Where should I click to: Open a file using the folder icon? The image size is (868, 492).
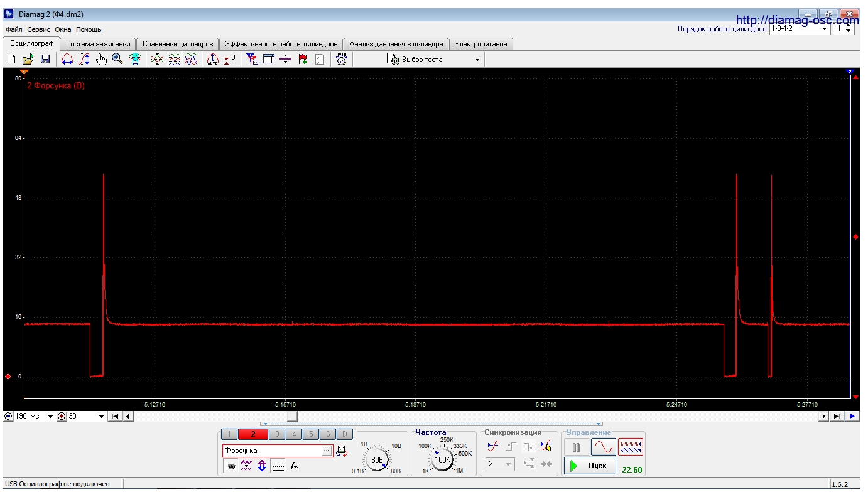coord(28,60)
